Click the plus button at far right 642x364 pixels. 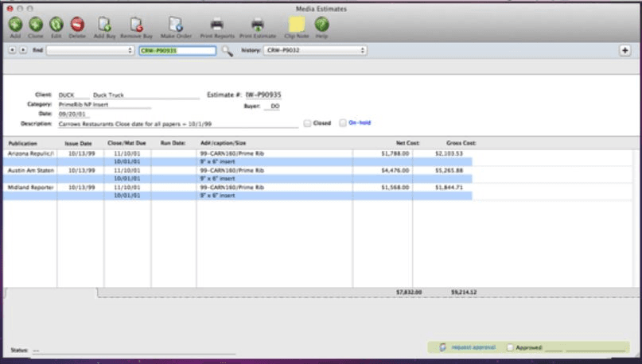click(x=624, y=50)
